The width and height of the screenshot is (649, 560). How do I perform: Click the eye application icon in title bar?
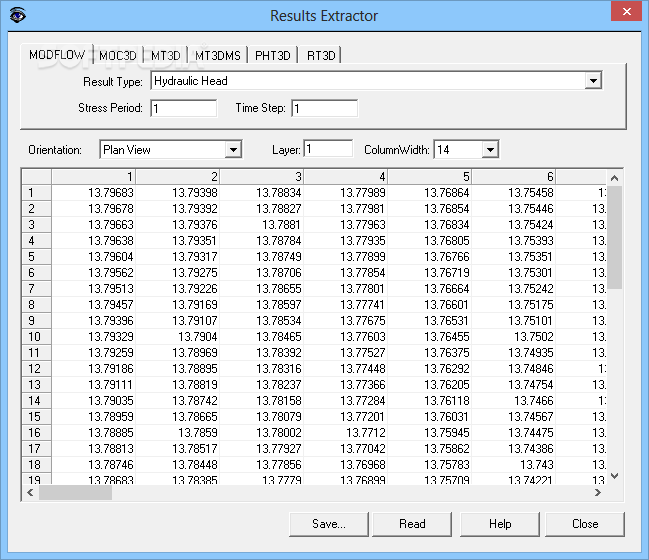[x=17, y=15]
